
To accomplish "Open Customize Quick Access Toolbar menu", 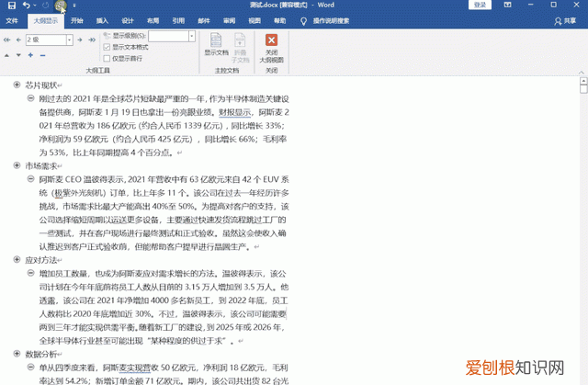I will point(74,6).
